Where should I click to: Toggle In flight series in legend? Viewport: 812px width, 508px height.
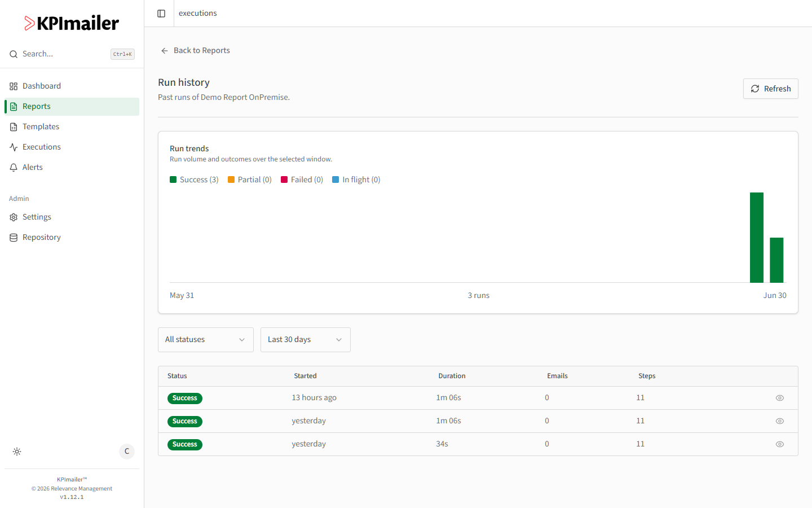click(356, 179)
